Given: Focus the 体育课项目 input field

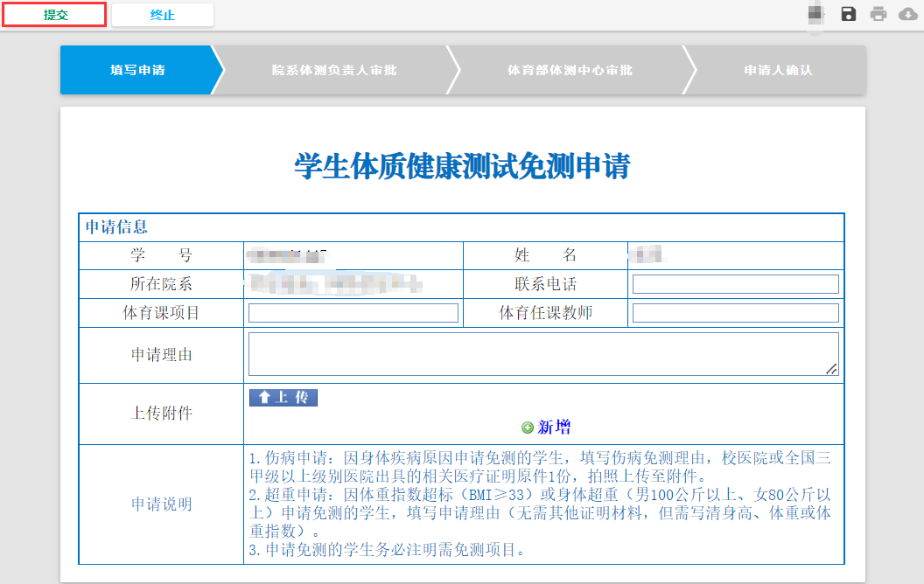Looking at the screenshot, I should tap(353, 313).
